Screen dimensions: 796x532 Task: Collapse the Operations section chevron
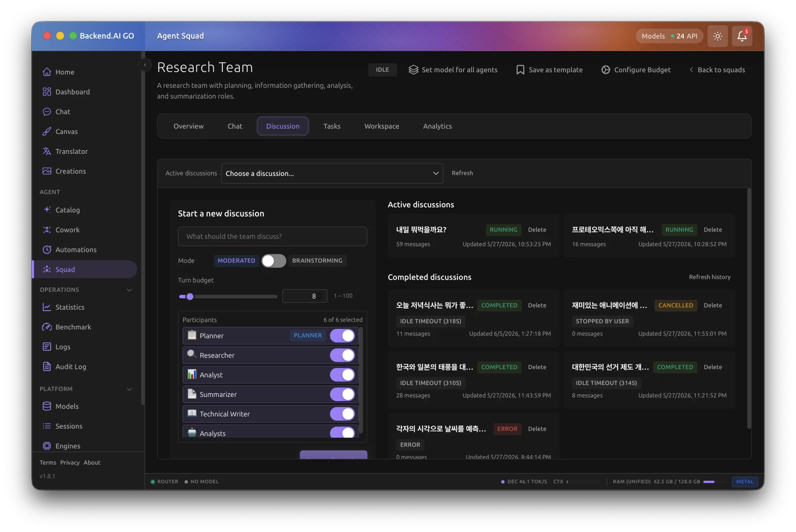pos(129,290)
